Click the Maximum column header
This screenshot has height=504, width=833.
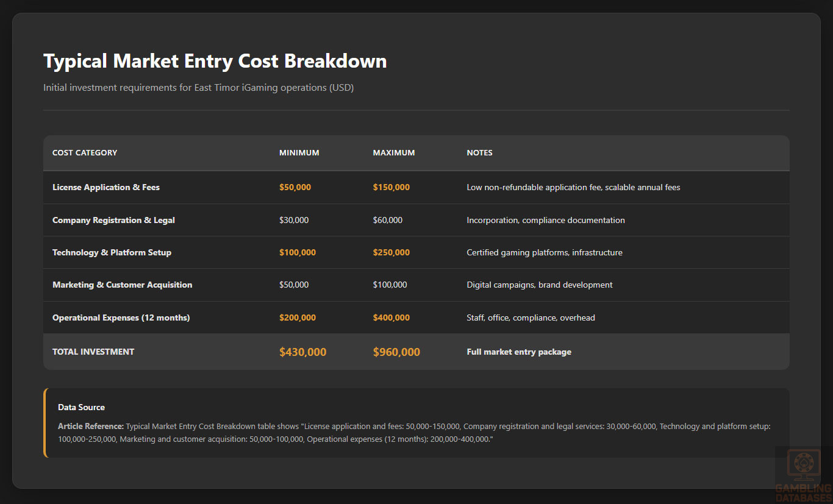coord(393,152)
